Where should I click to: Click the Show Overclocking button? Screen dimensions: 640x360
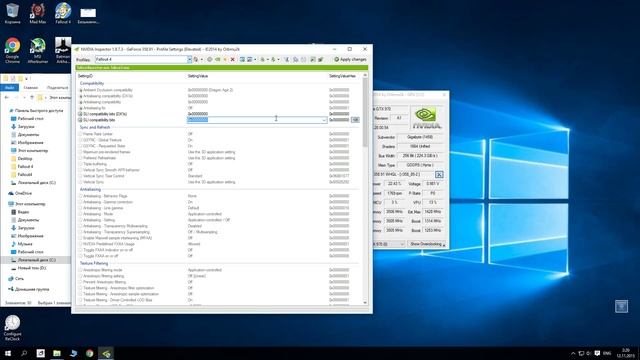tap(427, 244)
